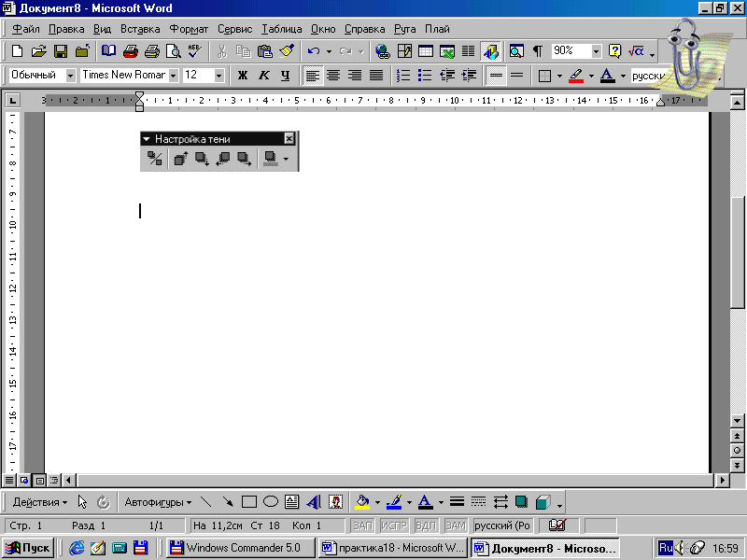Align text left

click(313, 76)
